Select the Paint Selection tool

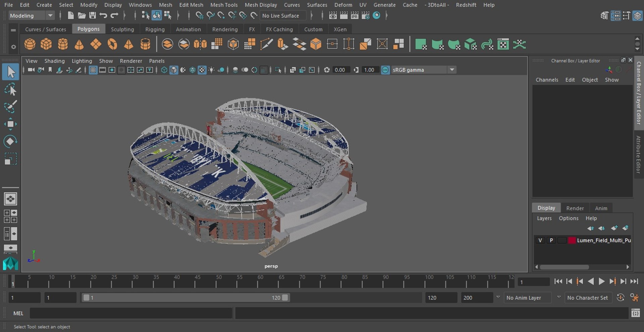coord(10,107)
